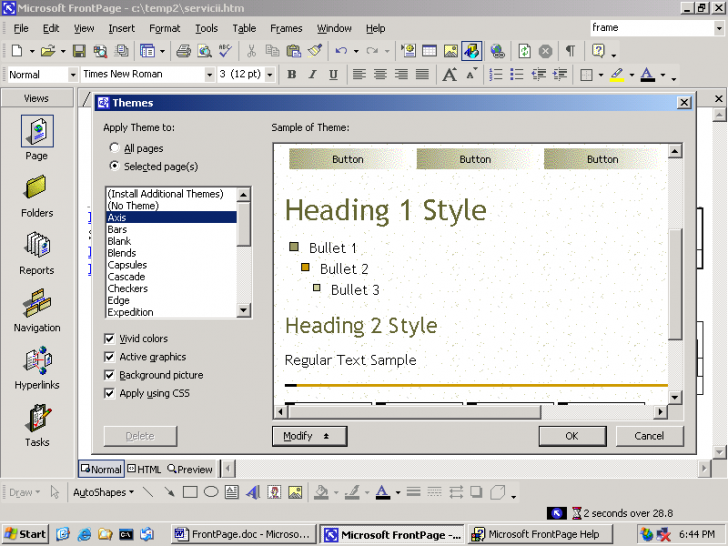Image resolution: width=728 pixels, height=546 pixels.
Task: Select the All pages radio button
Action: coord(114,148)
